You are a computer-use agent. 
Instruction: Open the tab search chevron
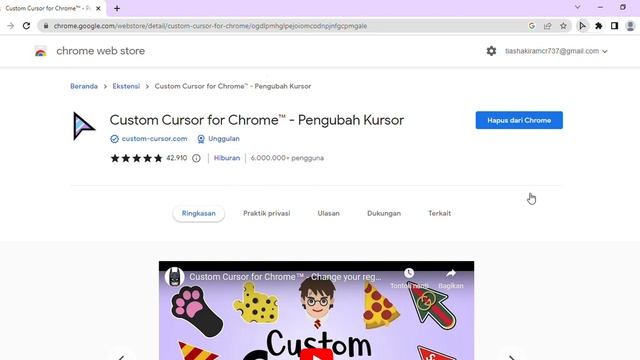pos(578,7)
